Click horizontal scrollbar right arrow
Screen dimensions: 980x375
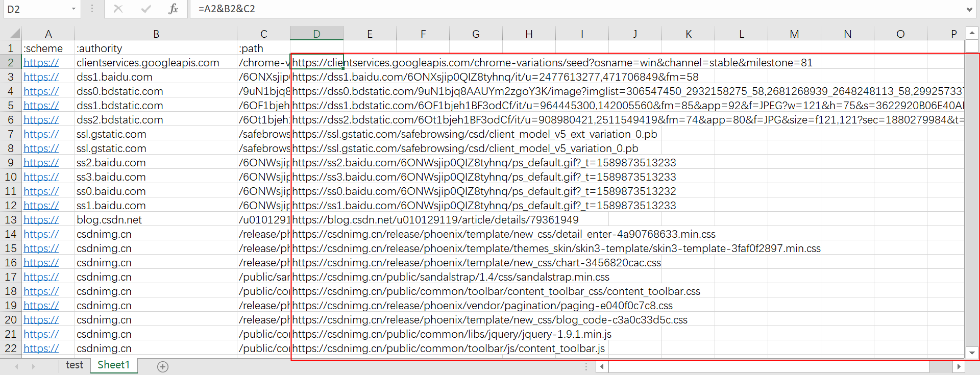(959, 366)
